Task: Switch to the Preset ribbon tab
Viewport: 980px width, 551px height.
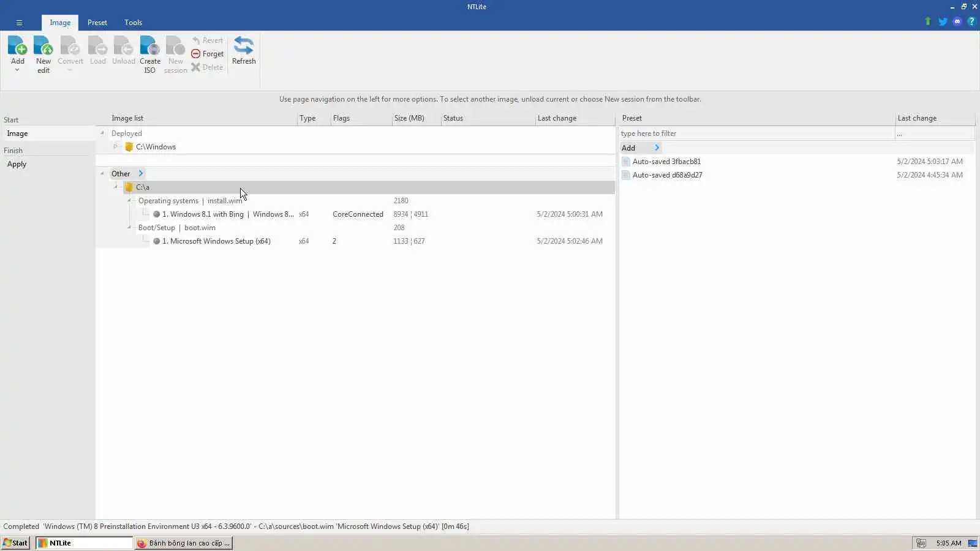Action: [97, 23]
